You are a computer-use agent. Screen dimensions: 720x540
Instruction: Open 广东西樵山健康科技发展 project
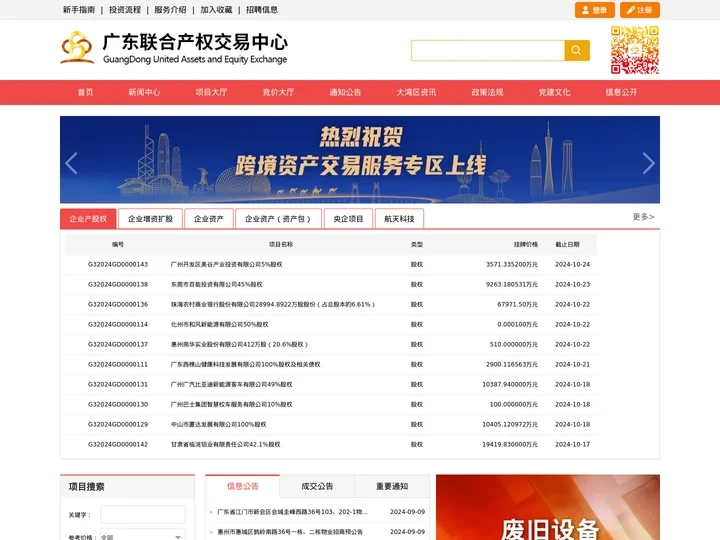pos(246,365)
